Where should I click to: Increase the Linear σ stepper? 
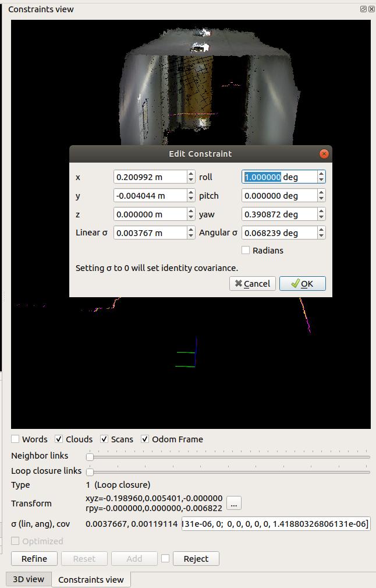191,230
